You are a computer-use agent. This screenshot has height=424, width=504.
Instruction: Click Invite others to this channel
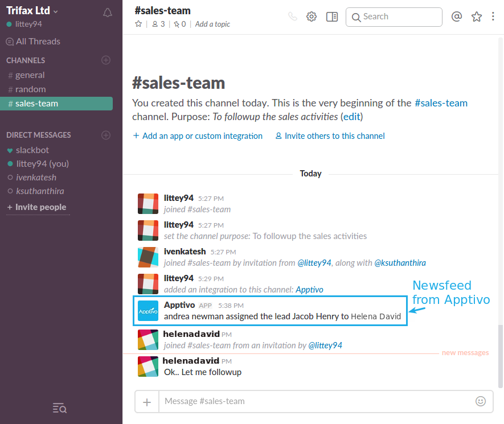(330, 136)
